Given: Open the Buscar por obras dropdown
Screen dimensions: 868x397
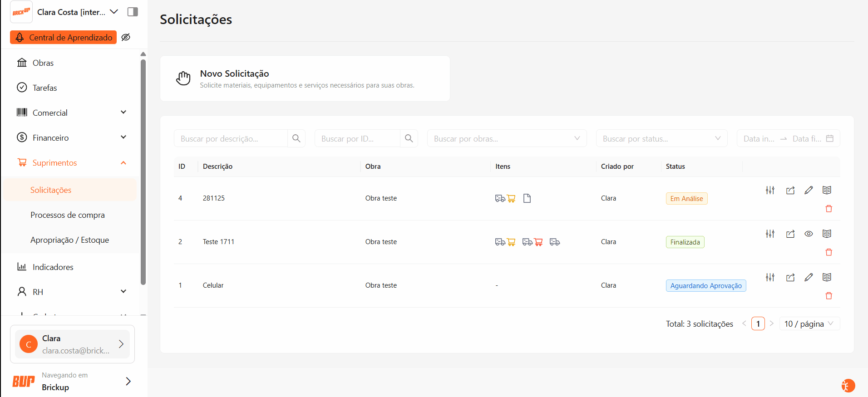Looking at the screenshot, I should 507,138.
